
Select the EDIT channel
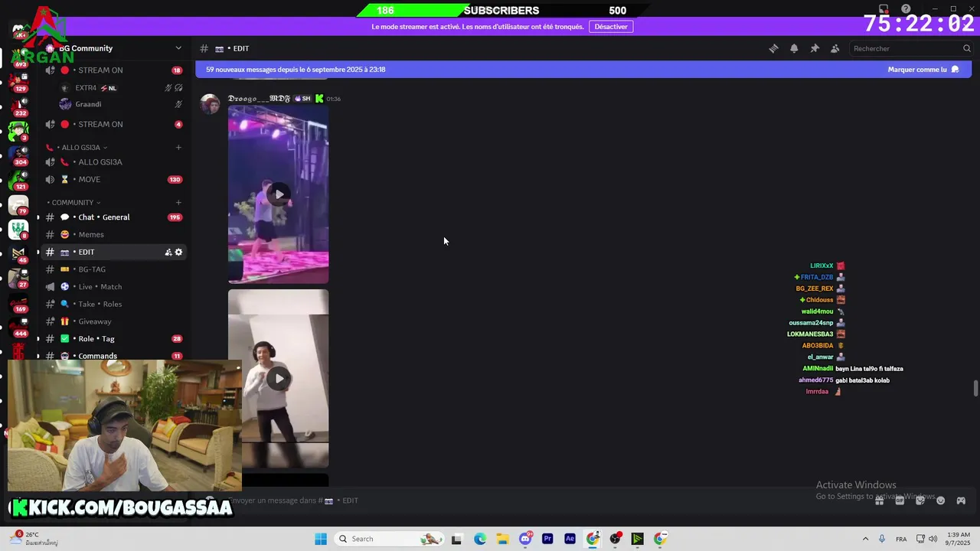point(115,252)
